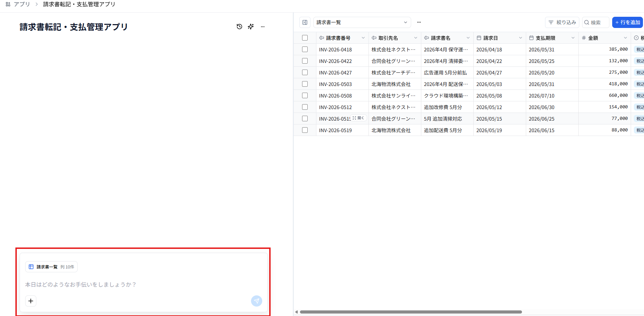Screen dimensions: 644x316
Task: Click the 絞り込み filter button
Action: (x=562, y=22)
